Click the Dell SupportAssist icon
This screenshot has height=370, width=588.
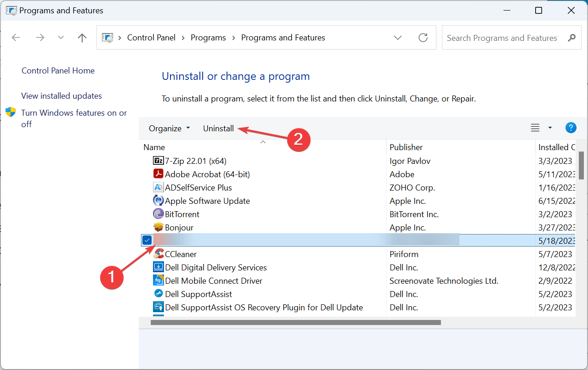(158, 294)
